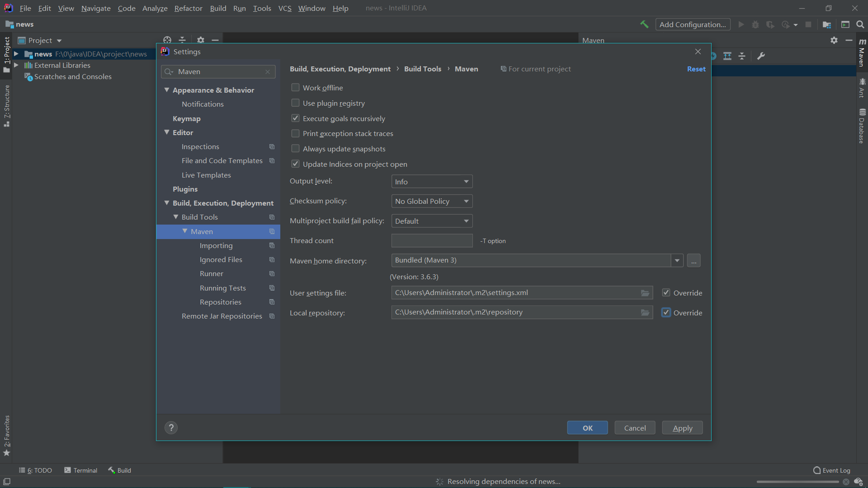The width and height of the screenshot is (868, 488).
Task: Check Always update snapshots
Action: tap(295, 149)
